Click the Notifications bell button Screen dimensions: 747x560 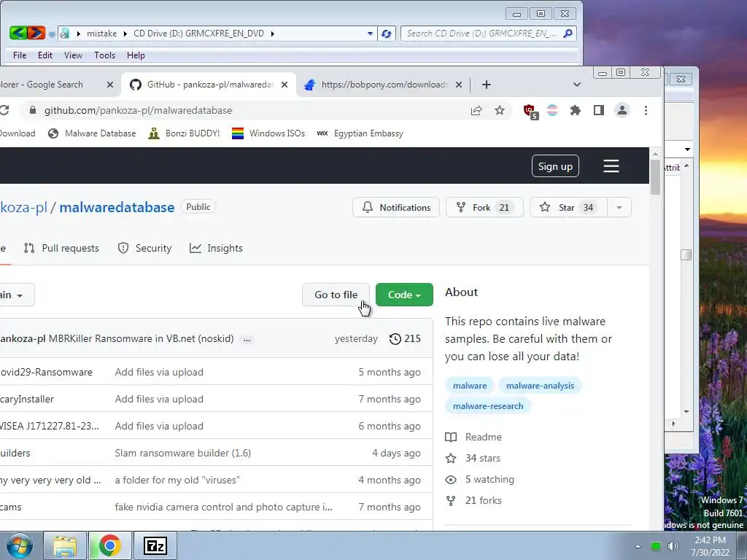[x=396, y=208]
